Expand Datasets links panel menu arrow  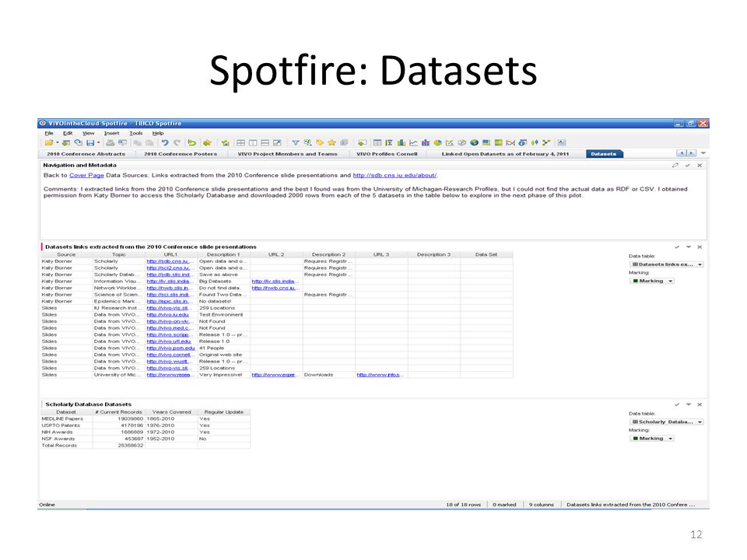pyautogui.click(x=689, y=247)
